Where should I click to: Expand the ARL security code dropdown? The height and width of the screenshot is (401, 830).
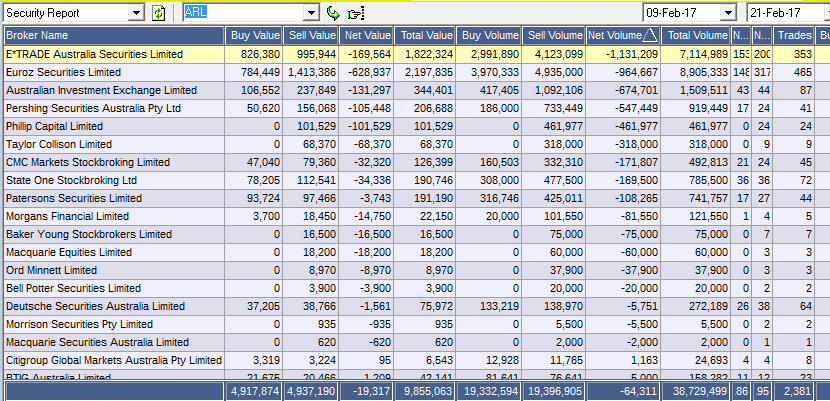click(x=312, y=13)
